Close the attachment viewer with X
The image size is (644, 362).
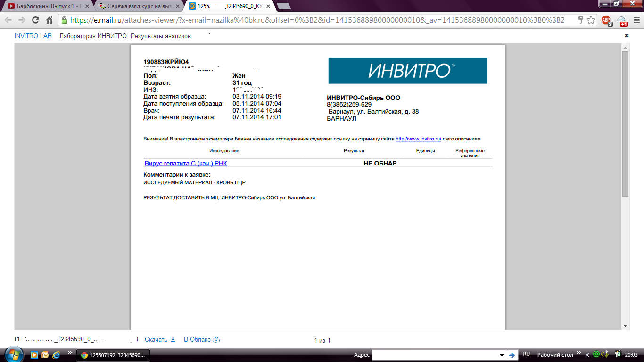(x=627, y=36)
